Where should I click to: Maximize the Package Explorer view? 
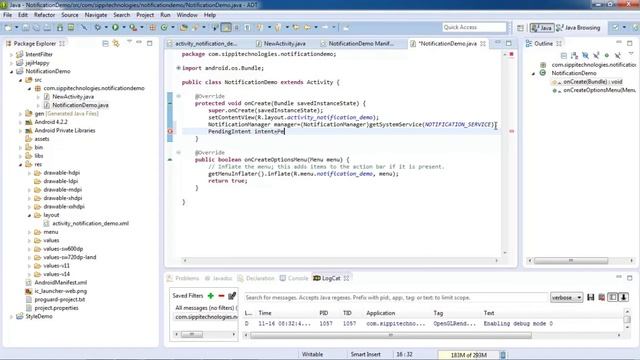coord(149,43)
